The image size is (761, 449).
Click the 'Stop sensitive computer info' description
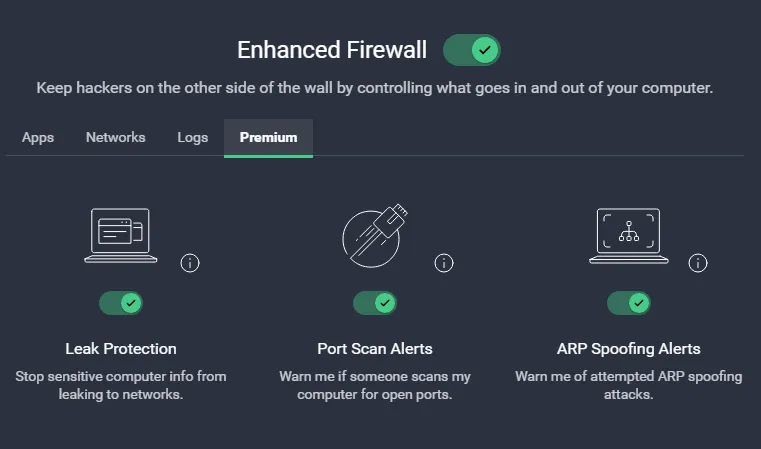121,385
